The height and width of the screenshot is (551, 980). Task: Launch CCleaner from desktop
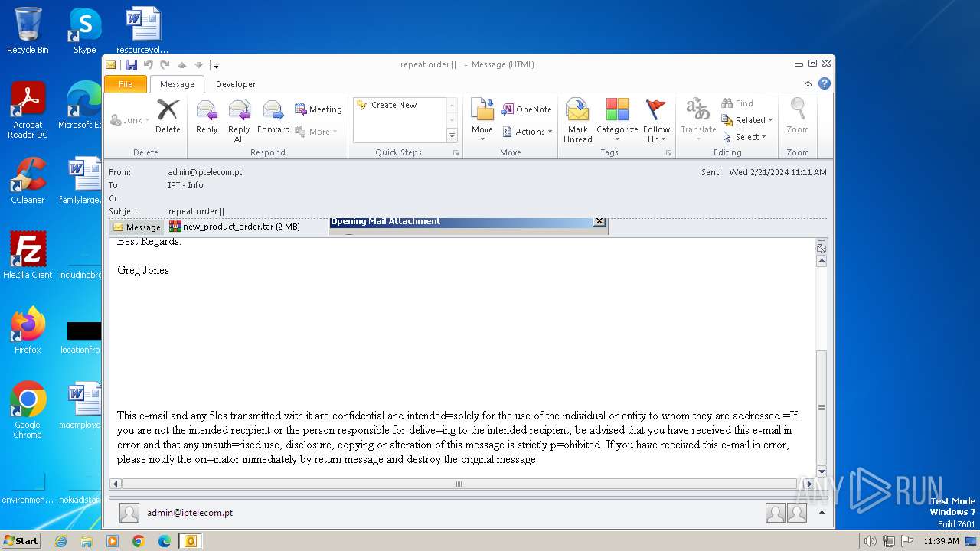28,181
